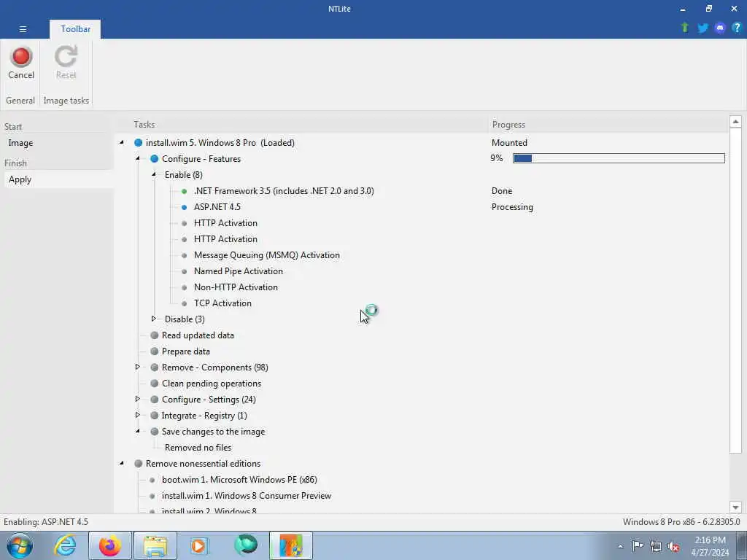Click the blue dot beside Configure - Features
The image size is (747, 560).
pyautogui.click(x=155, y=159)
